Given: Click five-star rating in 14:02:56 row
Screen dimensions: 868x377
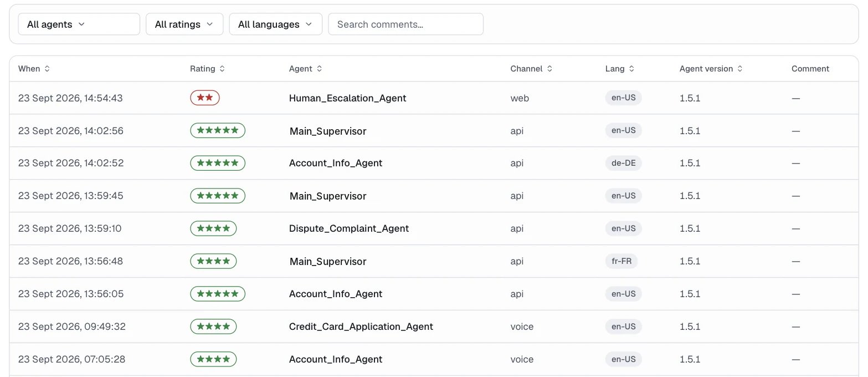Looking at the screenshot, I should (218, 130).
